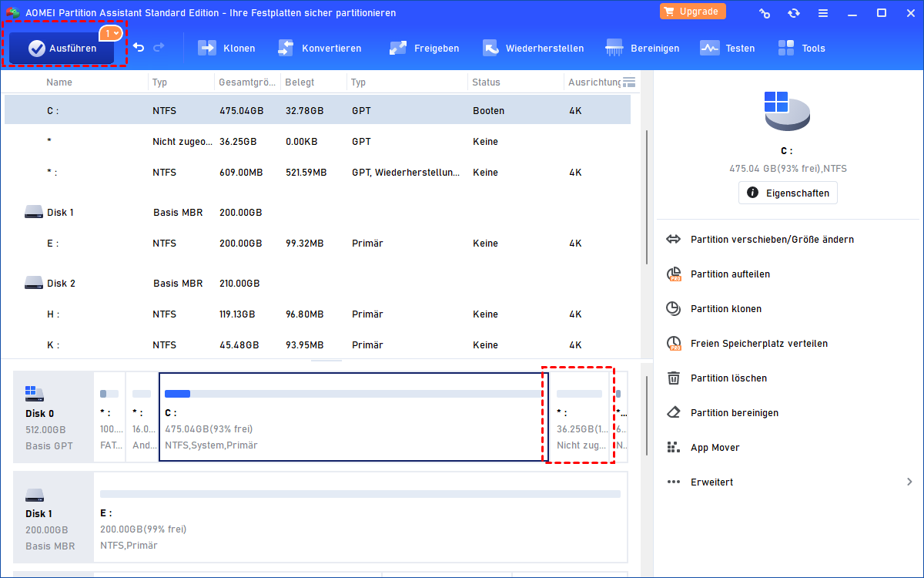The height and width of the screenshot is (578, 924).
Task: Click the panel splitter collapse handle
Action: [327, 360]
